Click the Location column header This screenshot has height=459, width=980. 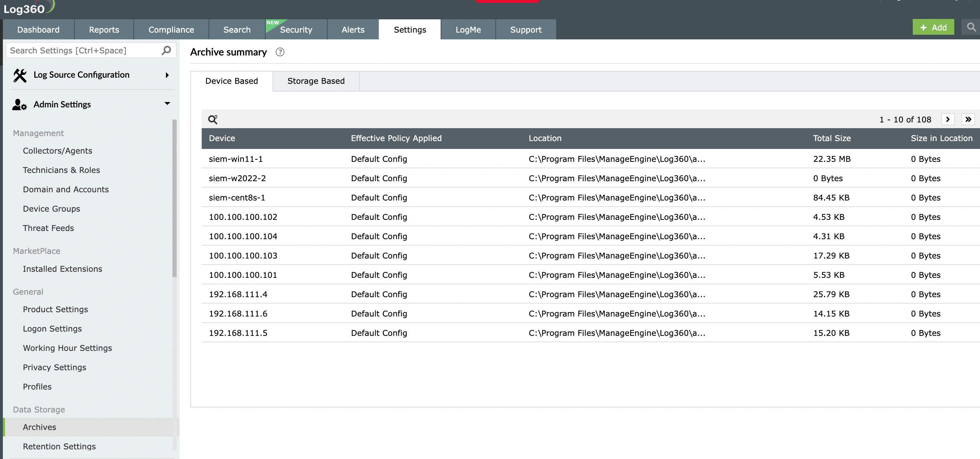click(x=545, y=138)
